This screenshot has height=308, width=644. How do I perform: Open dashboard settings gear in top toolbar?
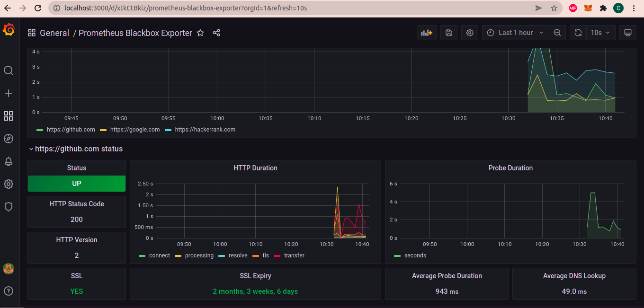point(470,33)
